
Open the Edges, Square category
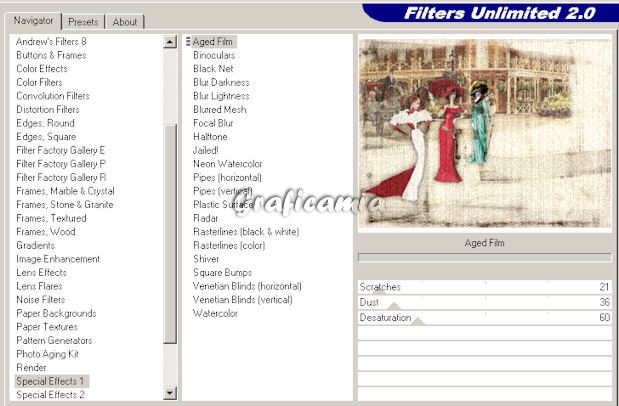click(46, 137)
